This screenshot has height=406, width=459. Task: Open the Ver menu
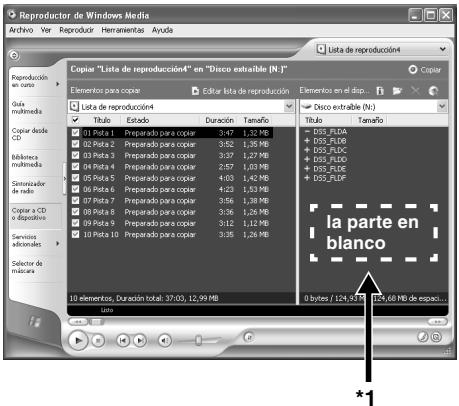(46, 30)
